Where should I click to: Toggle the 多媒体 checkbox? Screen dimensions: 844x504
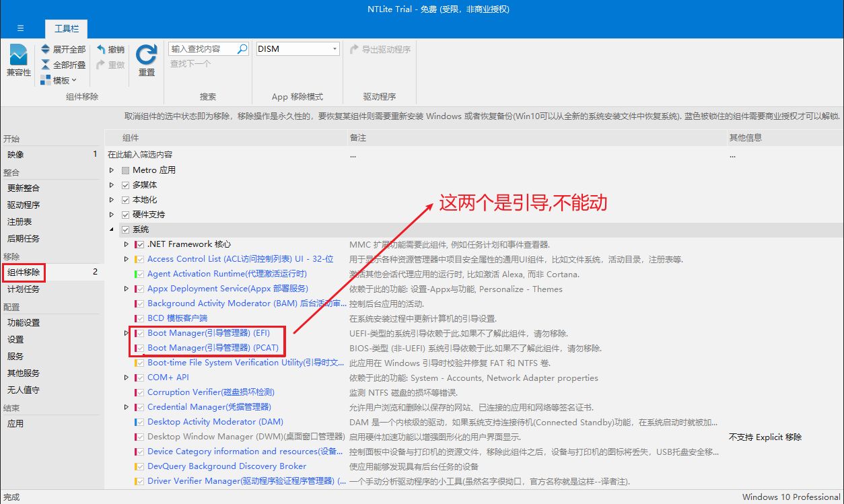125,185
